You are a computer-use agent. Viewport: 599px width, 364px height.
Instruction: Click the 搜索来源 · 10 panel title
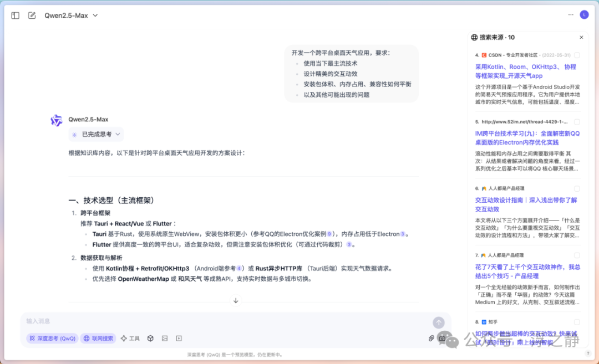click(x=497, y=37)
